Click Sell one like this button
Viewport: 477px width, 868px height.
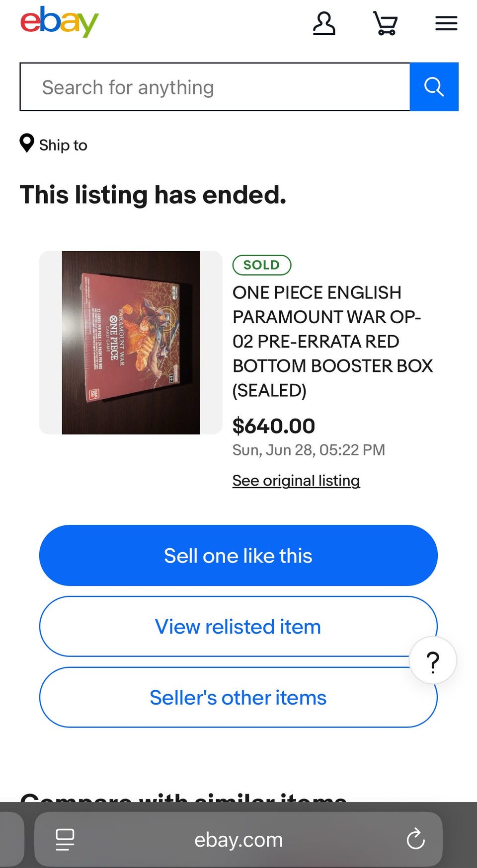(x=238, y=555)
